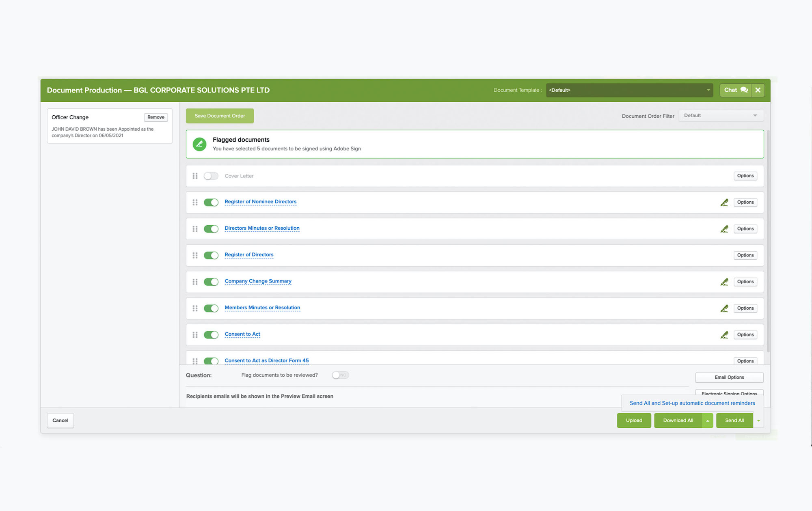Disable Members Minutes or Resolution toggle

pos(211,308)
